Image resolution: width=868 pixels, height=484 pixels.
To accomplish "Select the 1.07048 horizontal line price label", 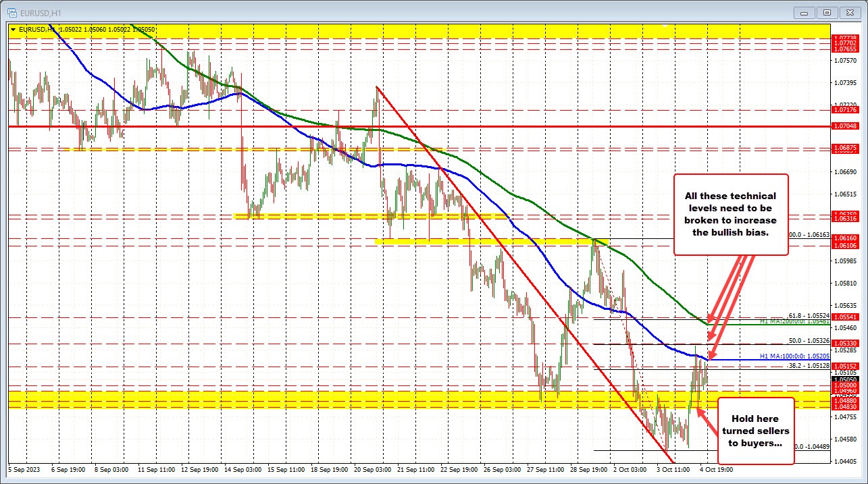I will pos(845,126).
